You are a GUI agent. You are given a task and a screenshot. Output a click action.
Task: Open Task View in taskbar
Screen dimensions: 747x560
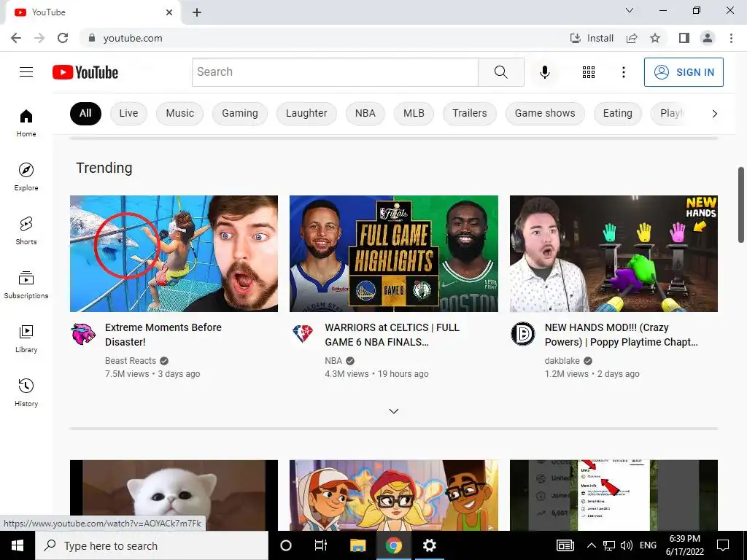click(321, 545)
